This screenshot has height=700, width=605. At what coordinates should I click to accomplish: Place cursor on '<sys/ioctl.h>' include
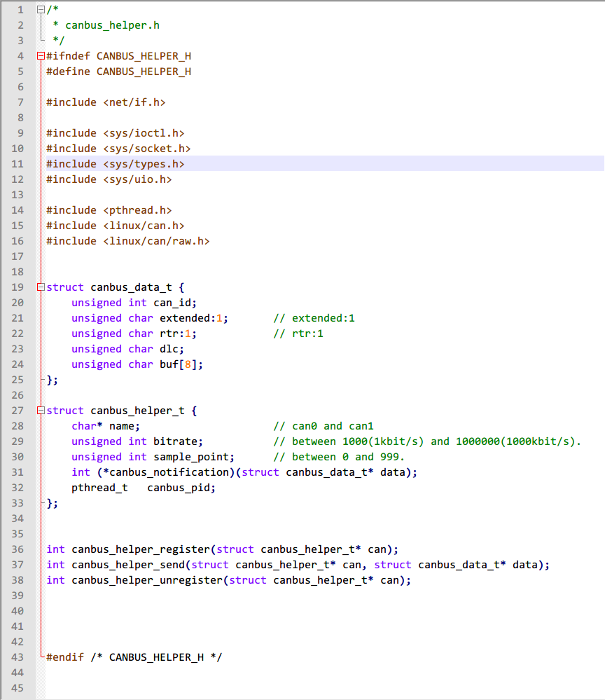144,133
